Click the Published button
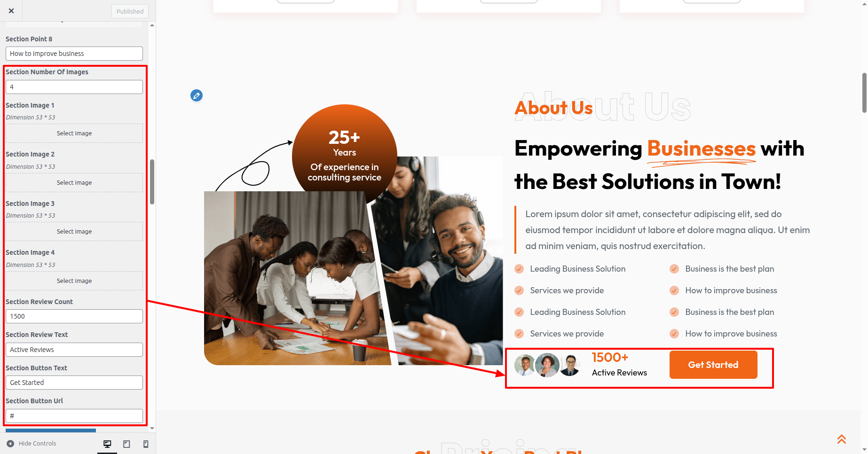This screenshot has width=868, height=454. click(x=130, y=11)
